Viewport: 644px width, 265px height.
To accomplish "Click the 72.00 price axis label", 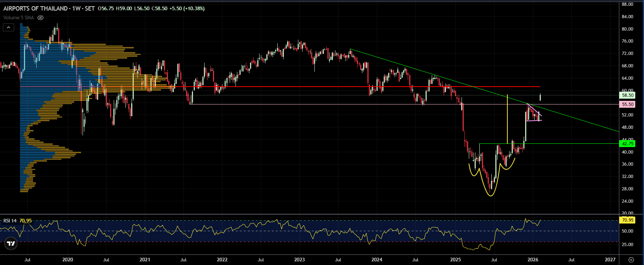I will pos(628,54).
